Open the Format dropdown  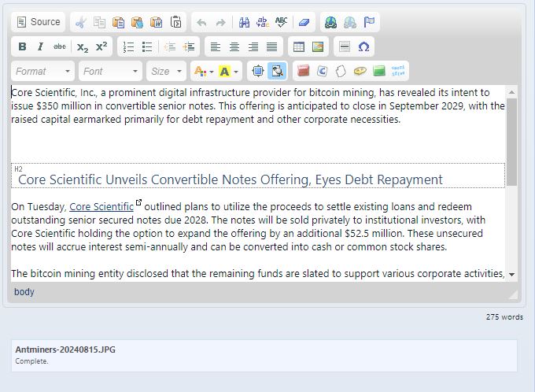pos(43,71)
